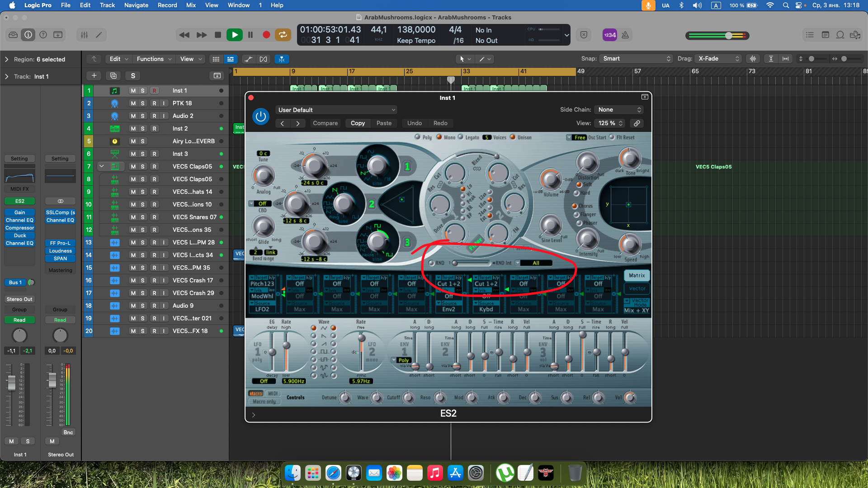Expand the Region inspector disclosure triangle

coord(6,59)
